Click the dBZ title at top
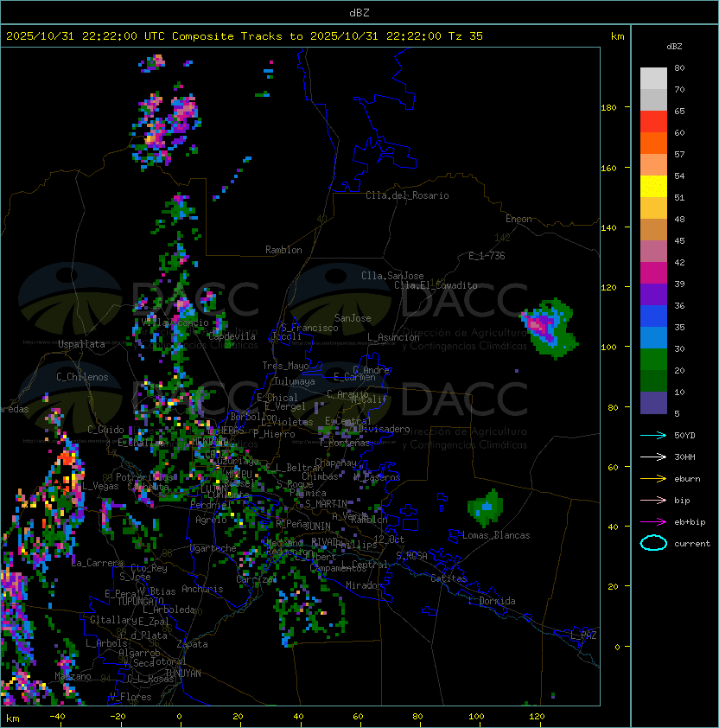 (x=359, y=12)
